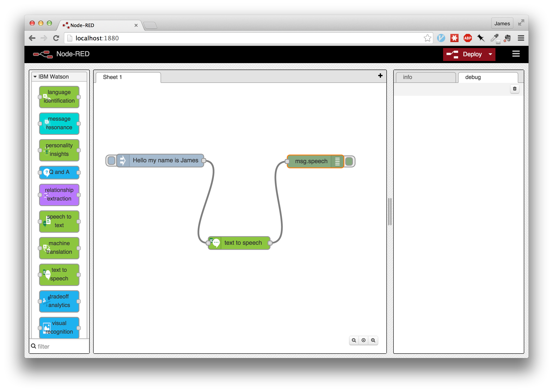Screen dimensions: 553x392
Task: Open the Chrome browser menu
Action: coord(521,38)
